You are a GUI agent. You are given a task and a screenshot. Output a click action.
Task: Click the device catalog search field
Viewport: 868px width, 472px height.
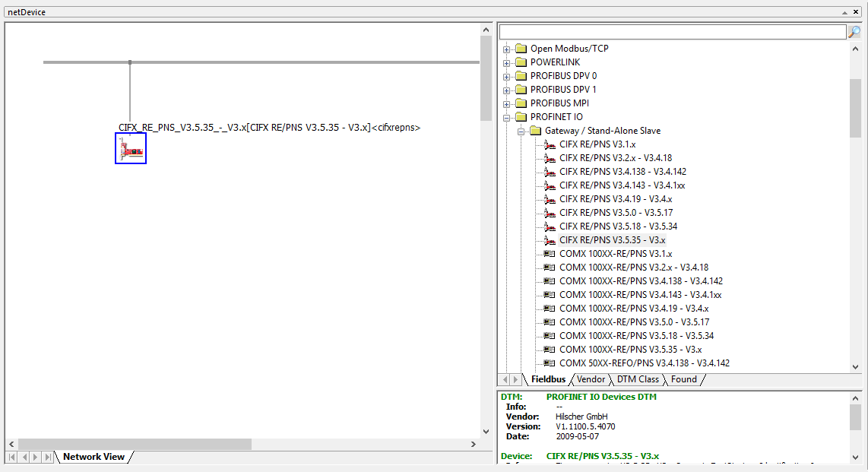coord(673,32)
